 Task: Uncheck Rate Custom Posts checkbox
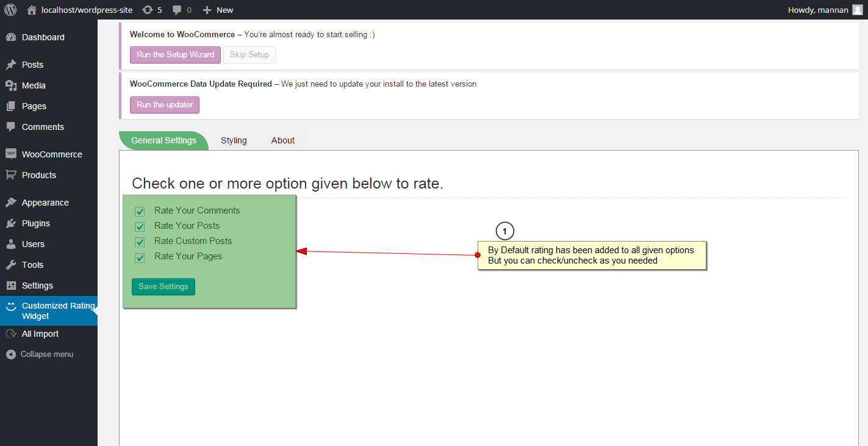coord(140,242)
